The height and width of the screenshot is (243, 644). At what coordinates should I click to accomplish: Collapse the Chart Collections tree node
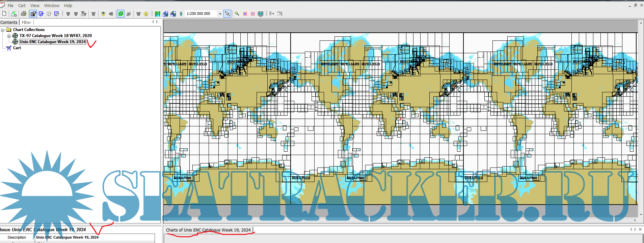[3, 30]
